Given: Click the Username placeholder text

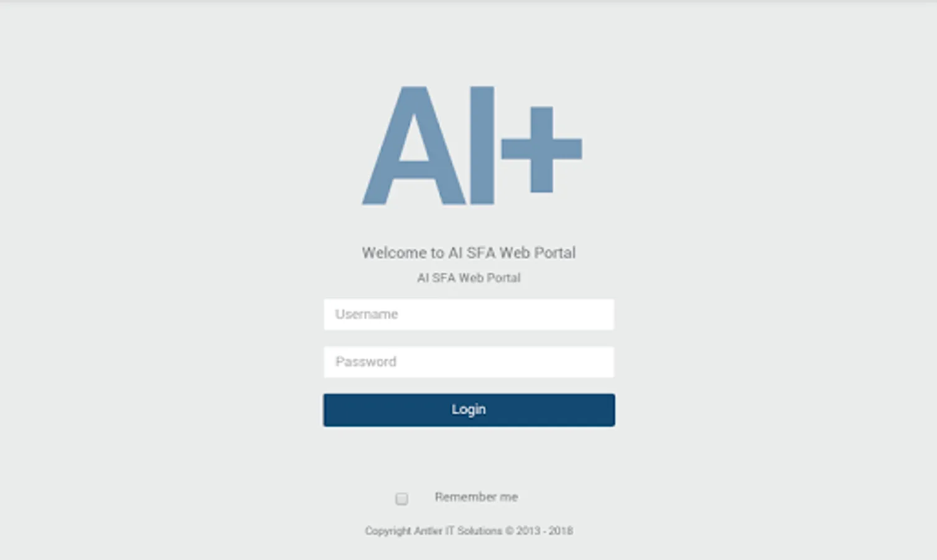Looking at the screenshot, I should (x=366, y=314).
